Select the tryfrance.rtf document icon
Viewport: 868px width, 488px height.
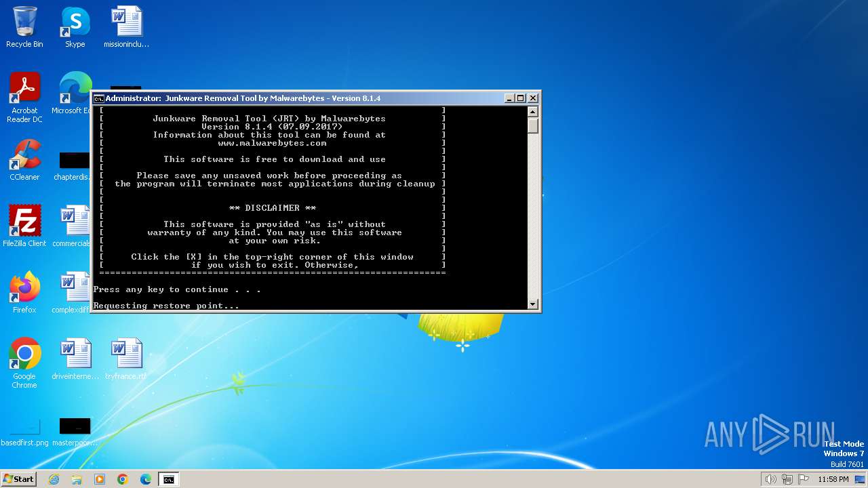126,359
